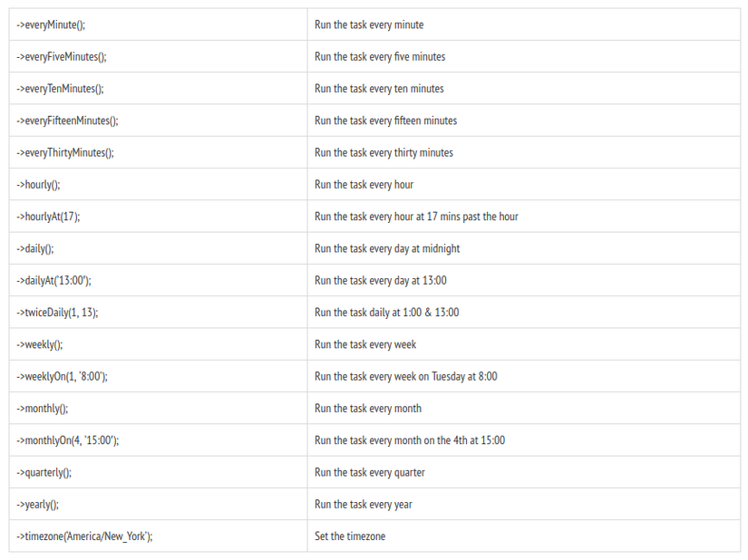Click ->everyThirtyMinutes(); in the table

[65, 152]
